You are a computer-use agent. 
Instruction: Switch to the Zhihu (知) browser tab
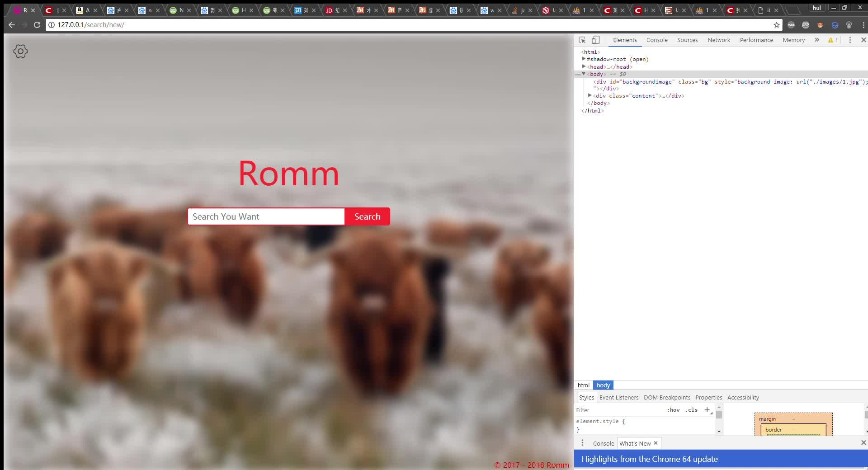coord(302,10)
